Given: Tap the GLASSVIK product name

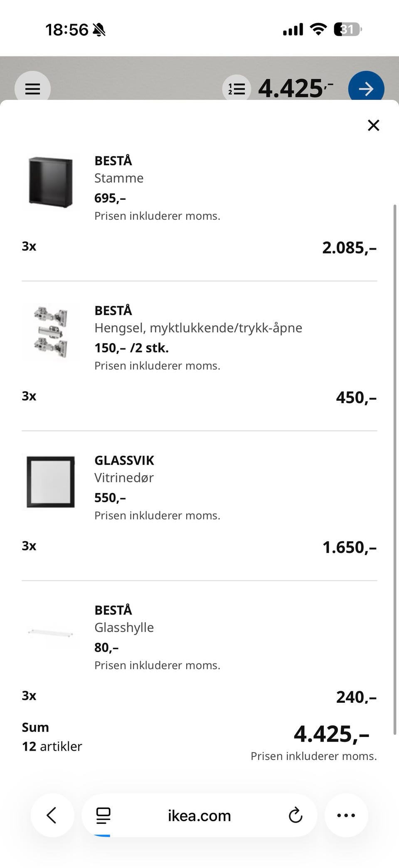Looking at the screenshot, I should 124,460.
